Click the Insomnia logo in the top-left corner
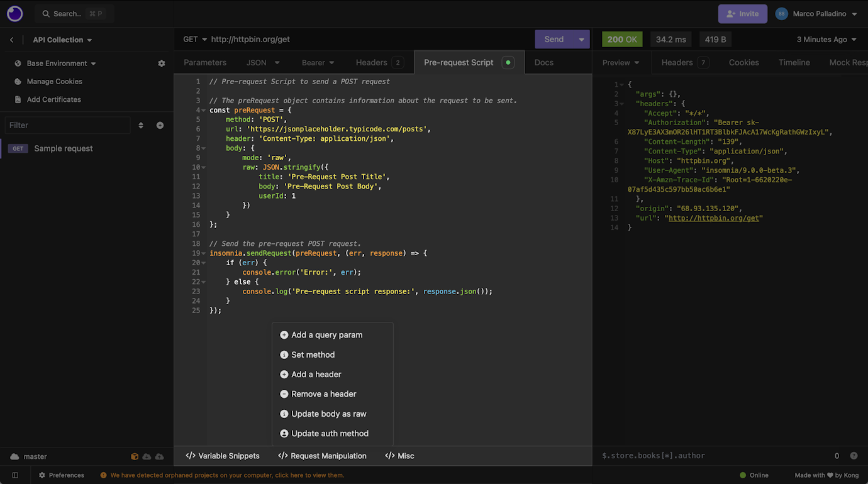The image size is (868, 484). pos(14,13)
